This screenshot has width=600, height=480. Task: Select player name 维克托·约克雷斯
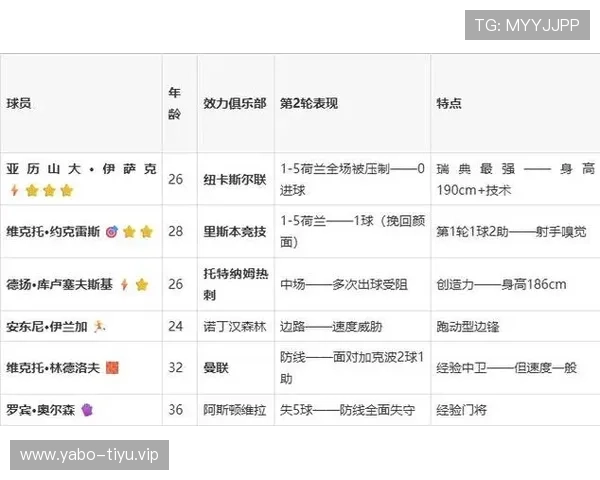coord(53,232)
